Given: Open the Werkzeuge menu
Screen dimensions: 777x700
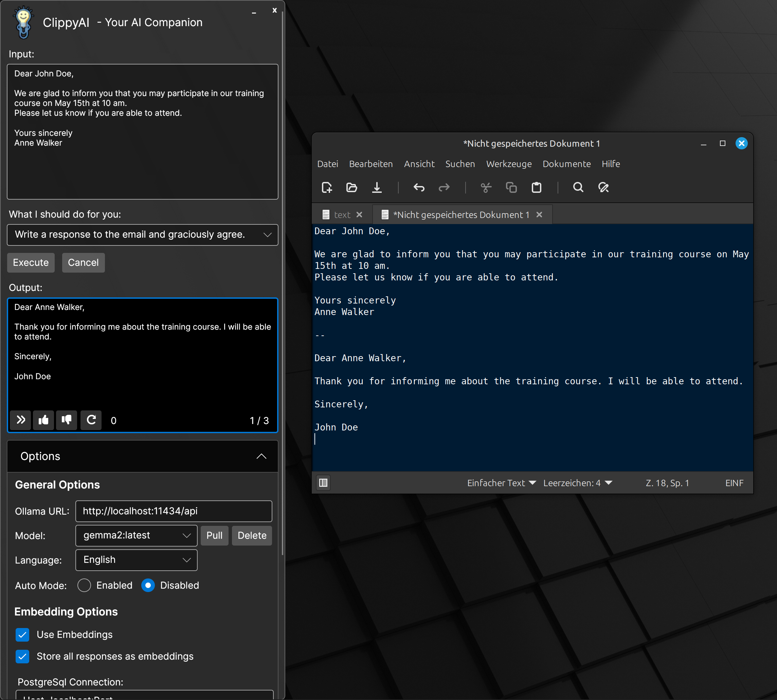Looking at the screenshot, I should coord(508,164).
